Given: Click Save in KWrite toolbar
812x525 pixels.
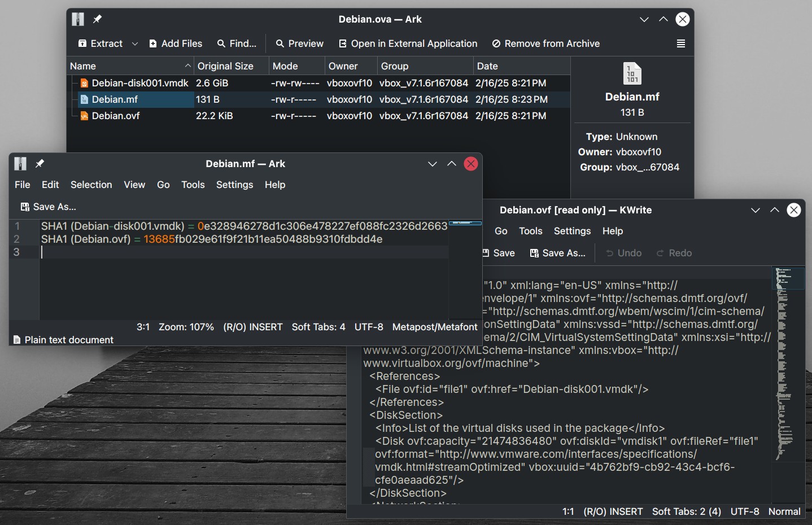Looking at the screenshot, I should (500, 253).
